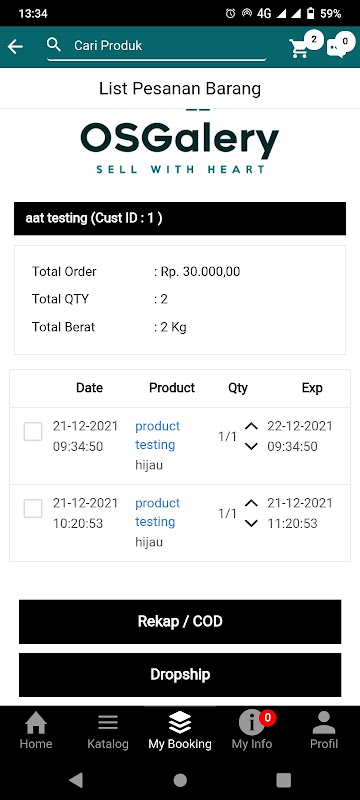Viewport: 360px width, 800px height.
Task: Select the My Booking tab
Action: coord(179,731)
